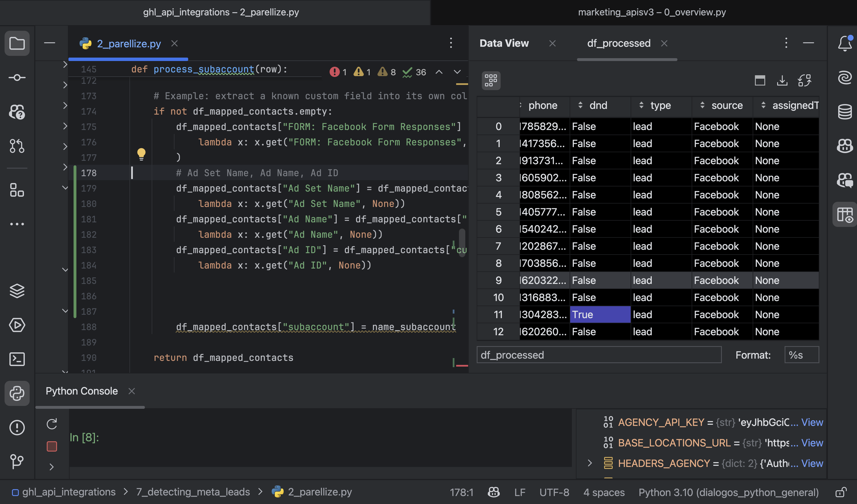Click the lightbulb quick-fix icon

tap(141, 154)
